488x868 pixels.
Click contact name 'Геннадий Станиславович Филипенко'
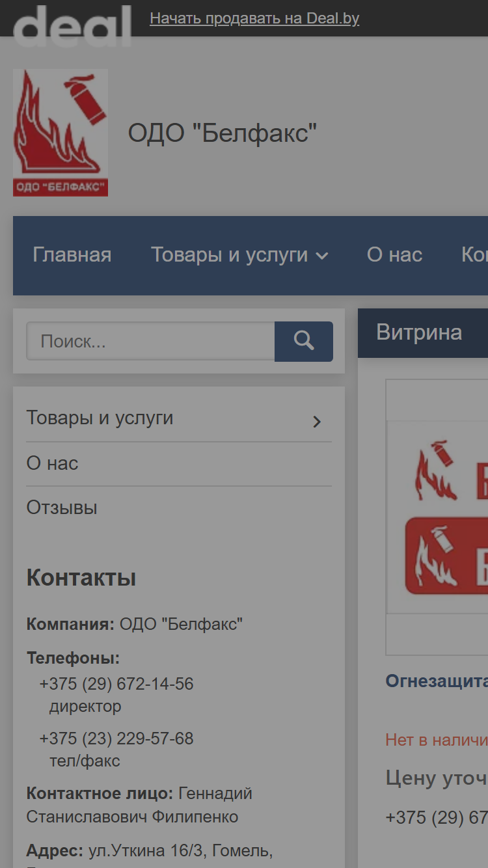click(x=139, y=805)
